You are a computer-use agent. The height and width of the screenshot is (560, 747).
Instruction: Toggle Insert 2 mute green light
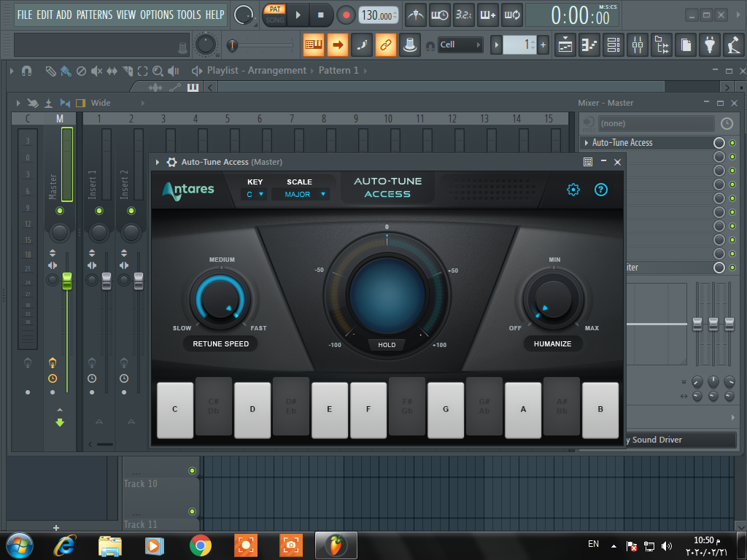pyautogui.click(x=131, y=211)
